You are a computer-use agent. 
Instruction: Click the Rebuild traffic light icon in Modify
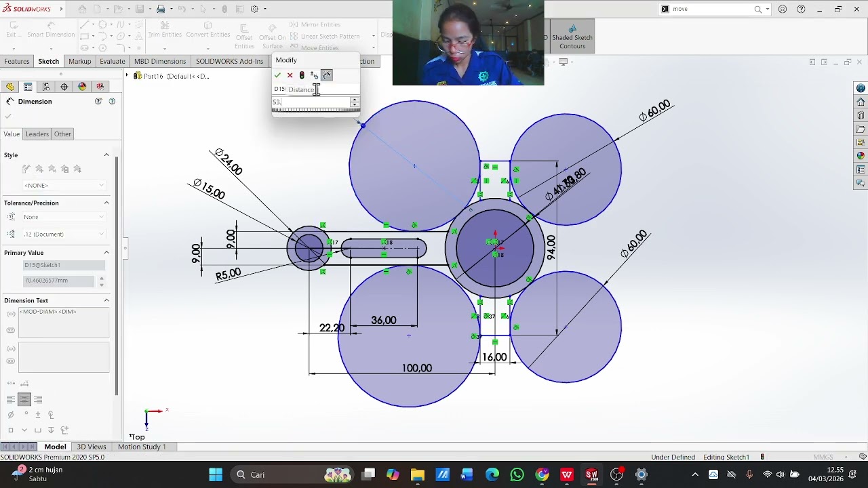tap(302, 75)
